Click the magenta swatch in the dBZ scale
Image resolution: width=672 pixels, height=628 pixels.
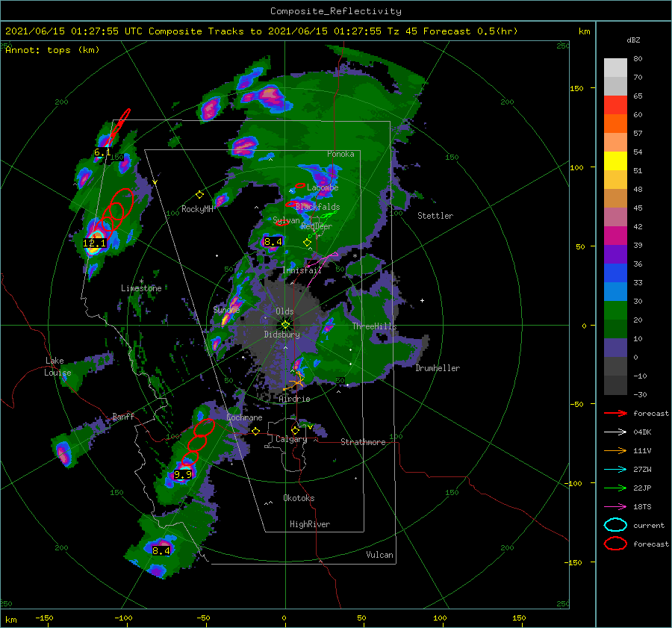615,236
